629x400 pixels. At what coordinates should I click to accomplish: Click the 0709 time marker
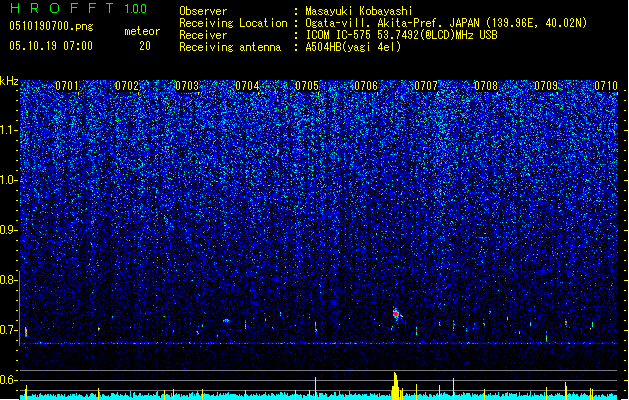(546, 86)
